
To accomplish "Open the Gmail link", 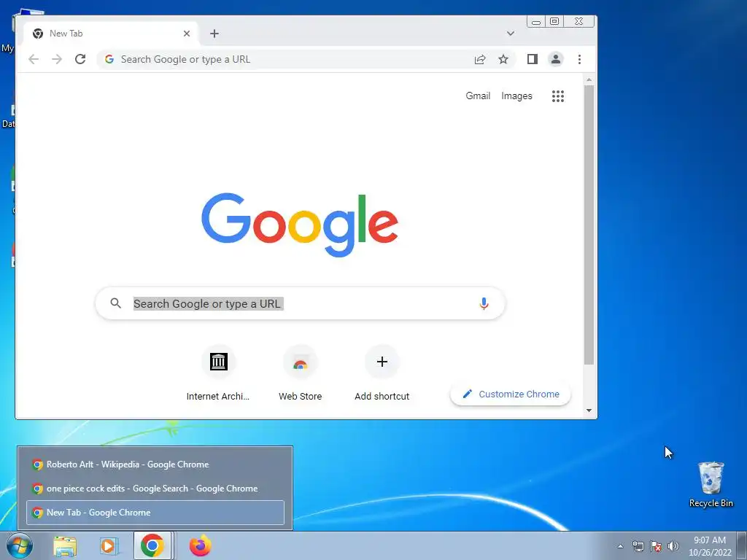I will tap(478, 96).
